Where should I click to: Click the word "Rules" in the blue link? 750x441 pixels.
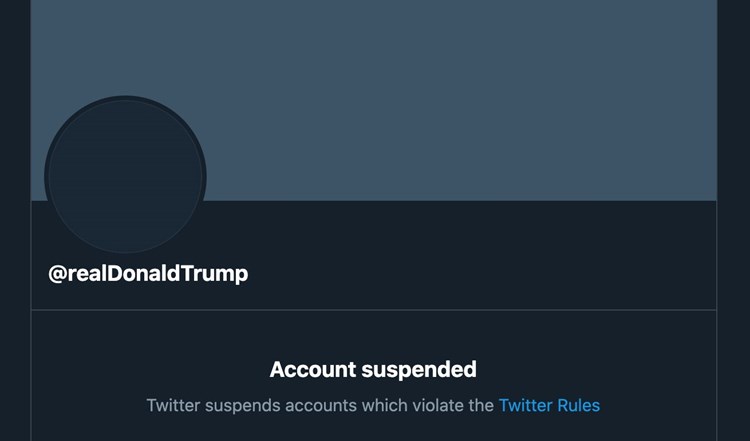pyautogui.click(x=579, y=405)
